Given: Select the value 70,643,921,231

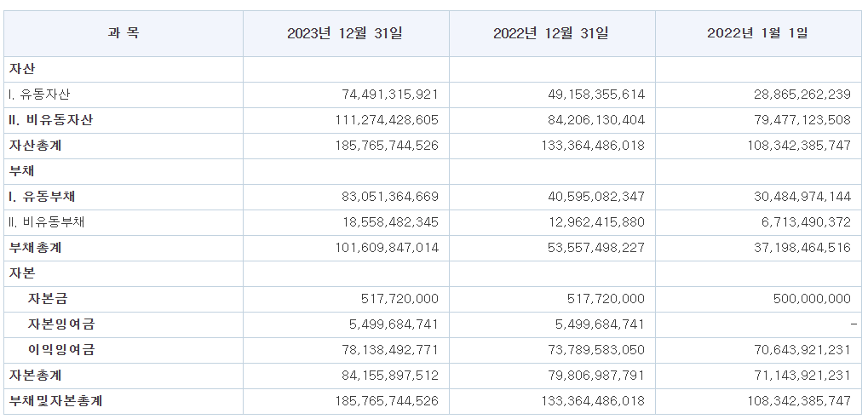Looking at the screenshot, I should (802, 350).
